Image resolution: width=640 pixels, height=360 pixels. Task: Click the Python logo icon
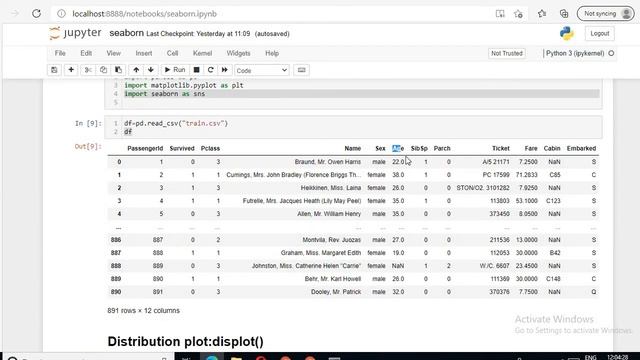[x=567, y=33]
